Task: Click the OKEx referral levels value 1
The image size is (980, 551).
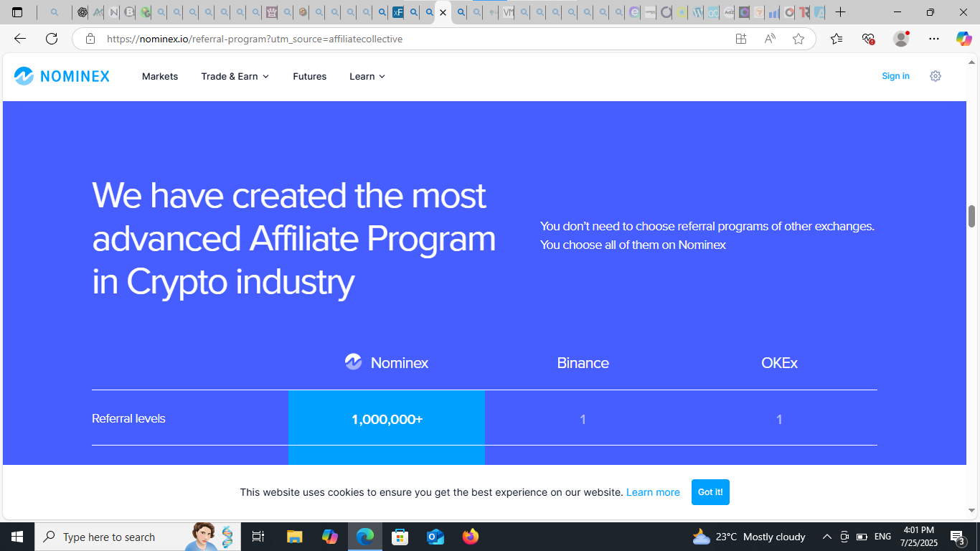Action: click(x=779, y=419)
